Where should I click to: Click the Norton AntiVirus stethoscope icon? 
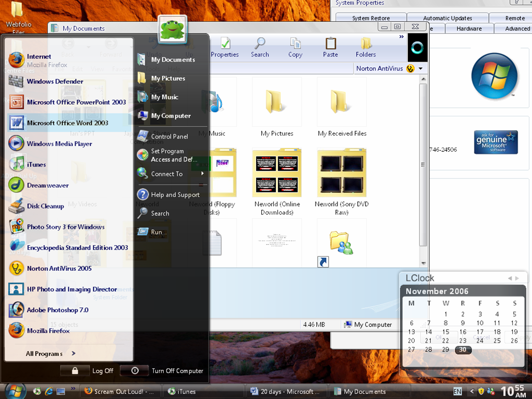410,68
